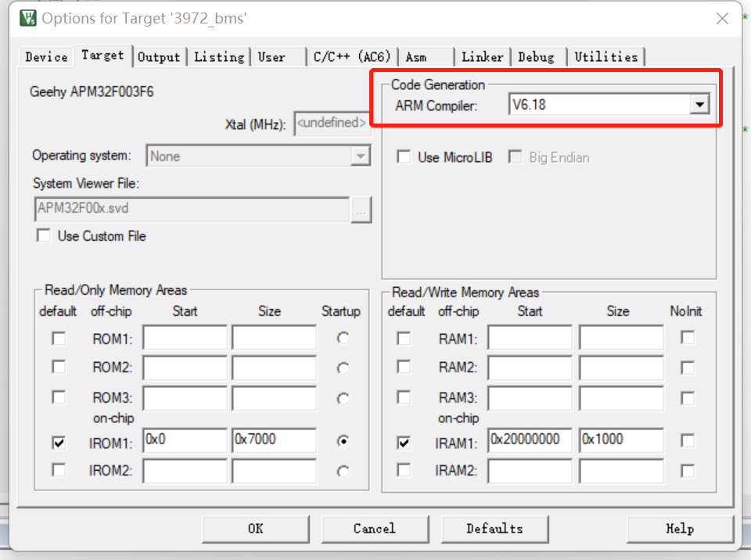The height and width of the screenshot is (560, 751).
Task: Click the RAM2 Size field
Action: (622, 368)
